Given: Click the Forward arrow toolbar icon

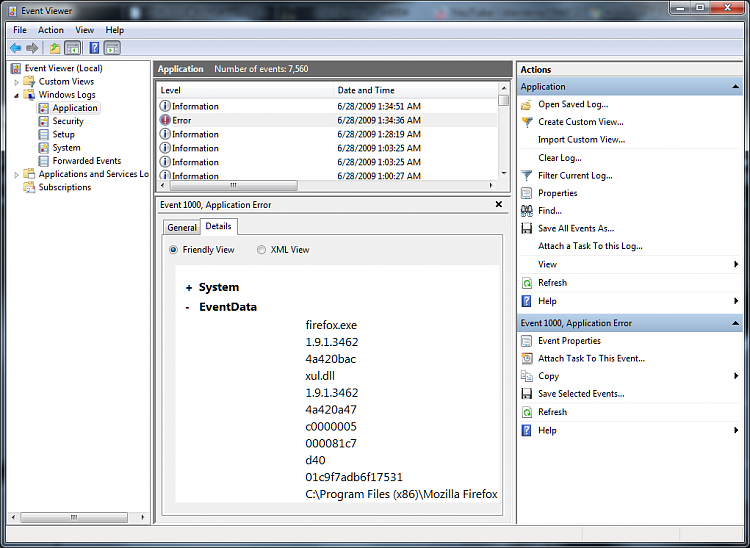Looking at the screenshot, I should pos(32,48).
